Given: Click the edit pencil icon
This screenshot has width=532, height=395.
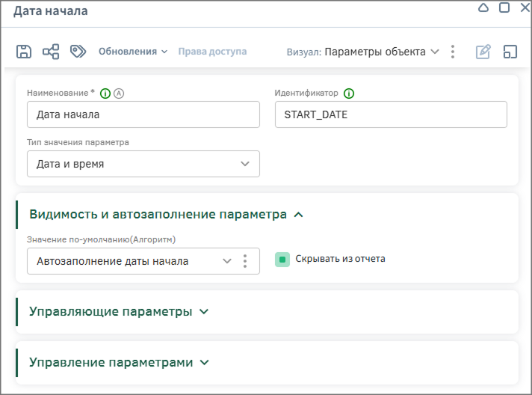Looking at the screenshot, I should pos(483,52).
